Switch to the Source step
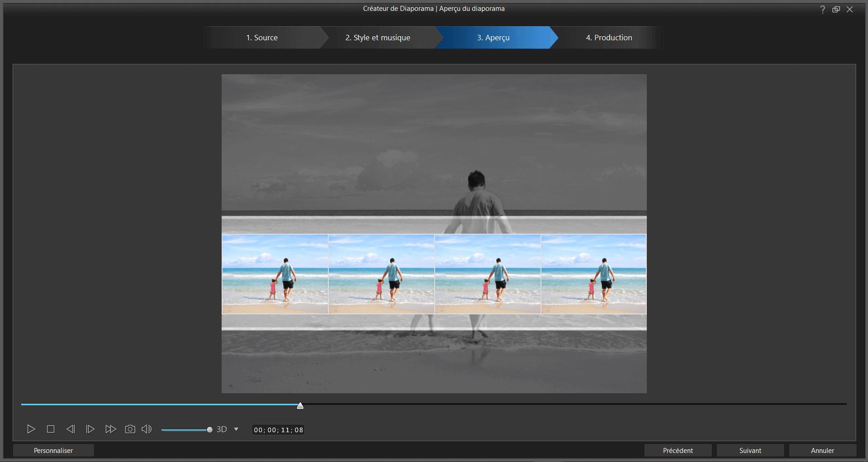Image resolution: width=868 pixels, height=462 pixels. 261,38
